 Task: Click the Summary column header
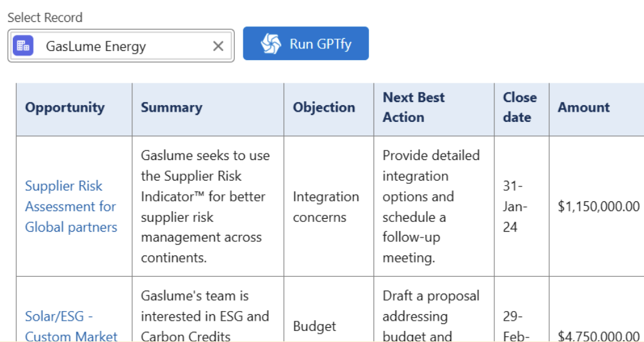click(x=172, y=108)
